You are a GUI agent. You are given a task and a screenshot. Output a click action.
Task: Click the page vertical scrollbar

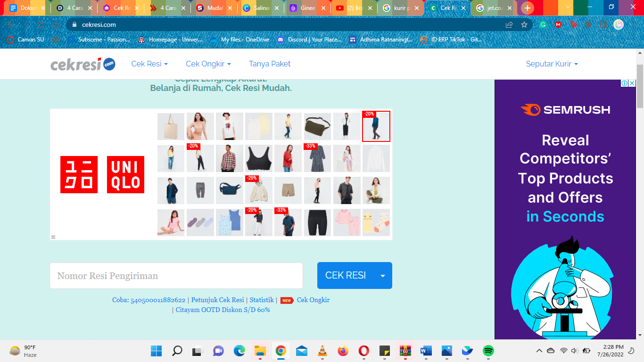pos(640,87)
